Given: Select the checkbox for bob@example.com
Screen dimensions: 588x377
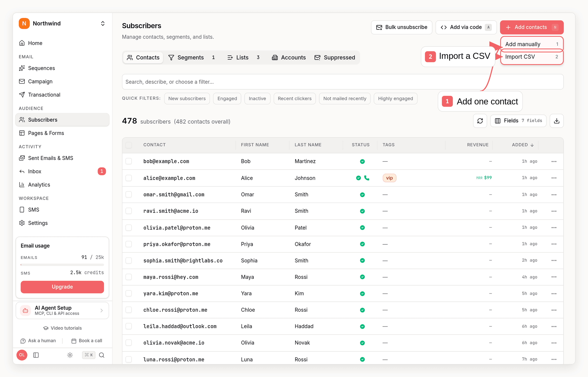Looking at the screenshot, I should (x=129, y=161).
